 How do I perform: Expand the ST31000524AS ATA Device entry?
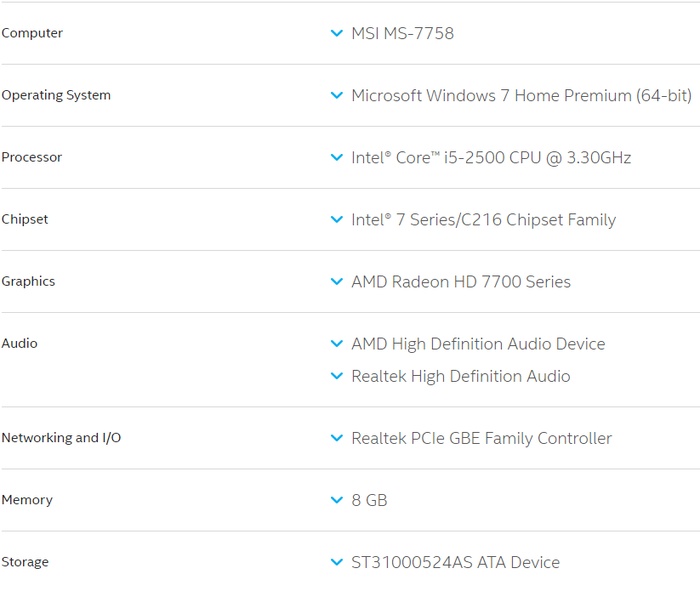coord(337,562)
